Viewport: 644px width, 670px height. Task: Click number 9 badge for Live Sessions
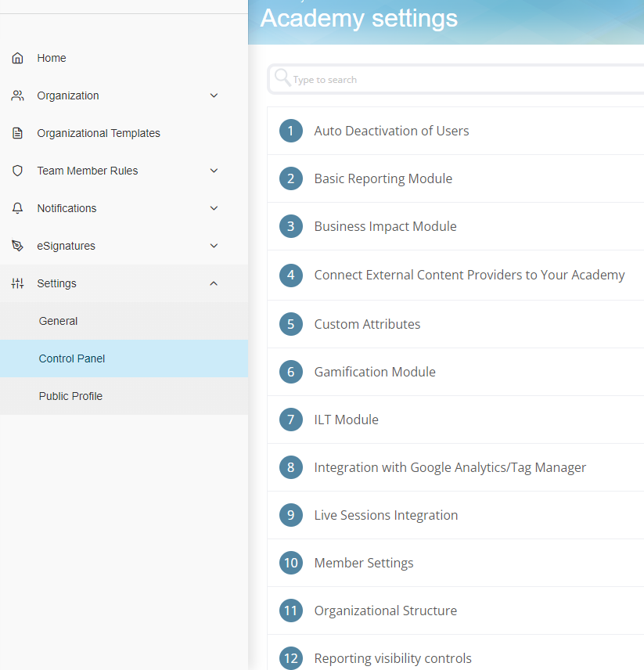[291, 515]
